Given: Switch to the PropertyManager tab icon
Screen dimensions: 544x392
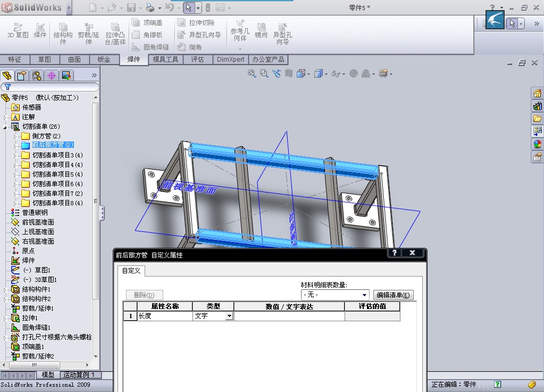Looking at the screenshot, I should click(x=21, y=76).
